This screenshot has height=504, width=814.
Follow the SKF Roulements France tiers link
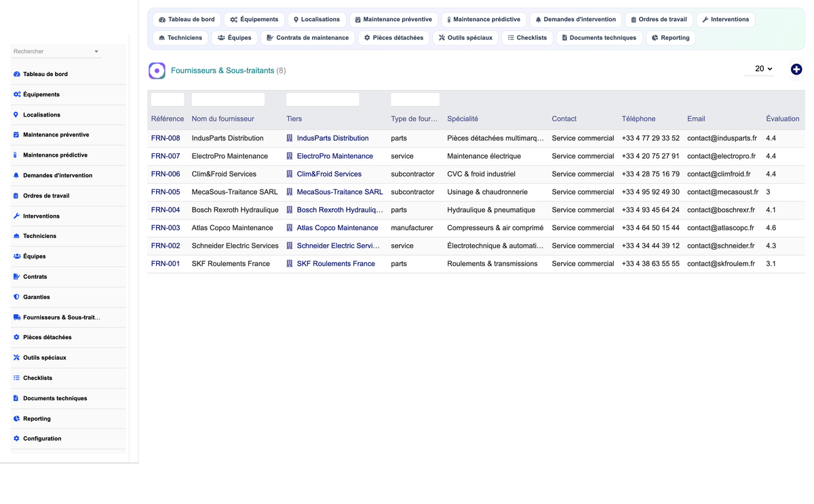336,264
